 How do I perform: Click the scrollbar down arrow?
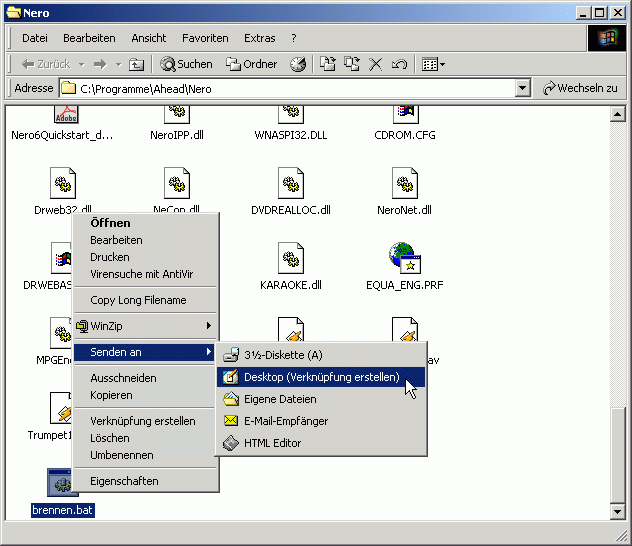(x=617, y=512)
